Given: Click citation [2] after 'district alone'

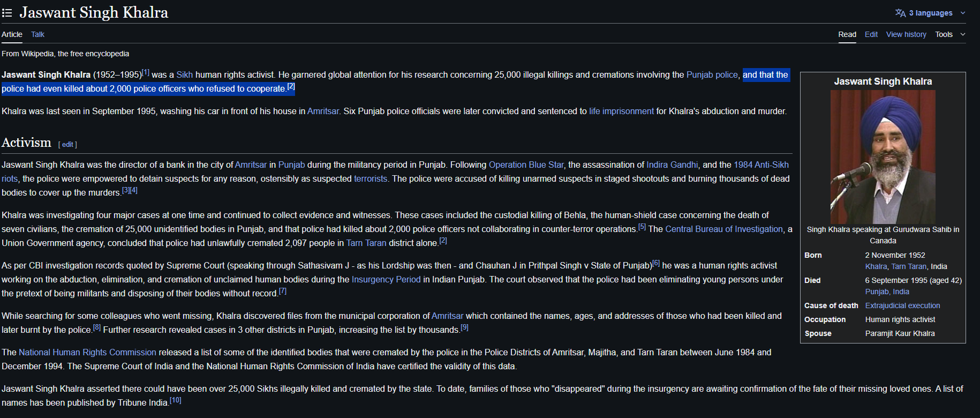Looking at the screenshot, I should point(443,241).
